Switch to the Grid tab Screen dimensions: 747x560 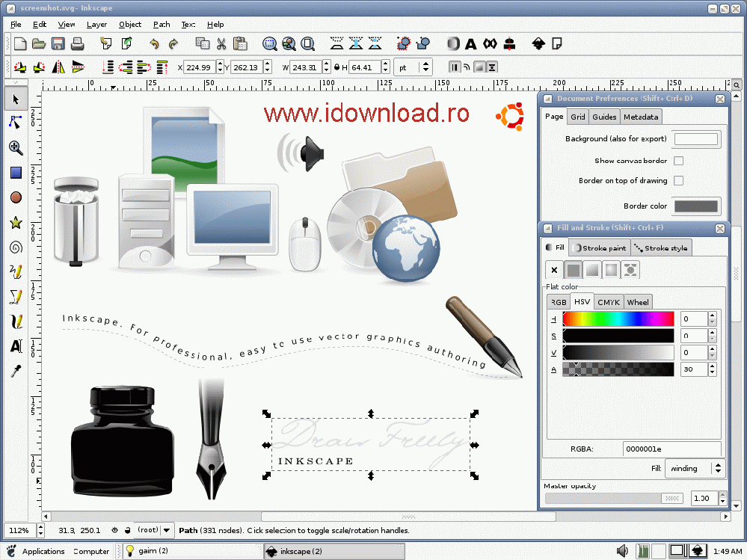pos(578,117)
